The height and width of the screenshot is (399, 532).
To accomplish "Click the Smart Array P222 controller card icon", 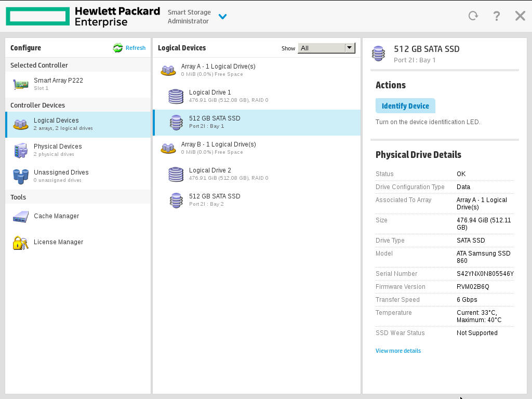I will (20, 84).
